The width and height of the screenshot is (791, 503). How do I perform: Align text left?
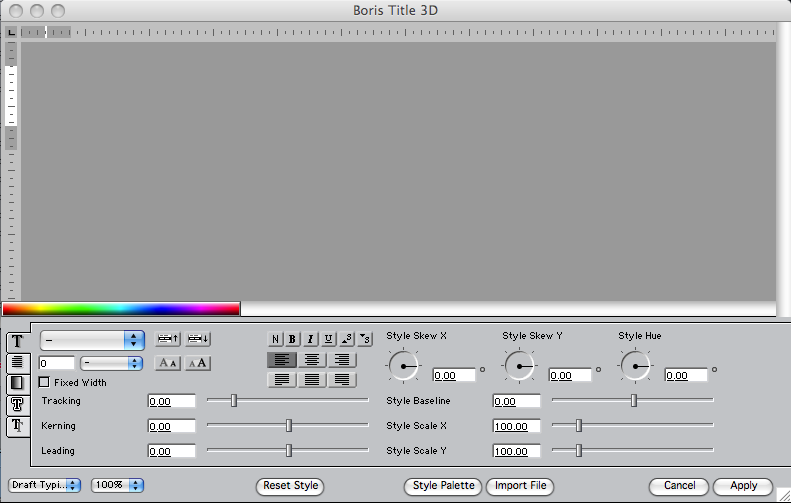[x=282, y=360]
